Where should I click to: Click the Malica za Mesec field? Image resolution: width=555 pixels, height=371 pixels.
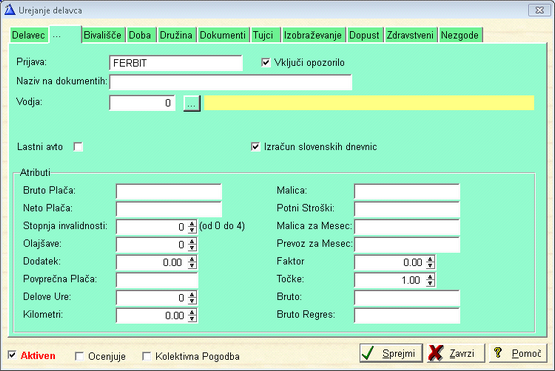(407, 227)
